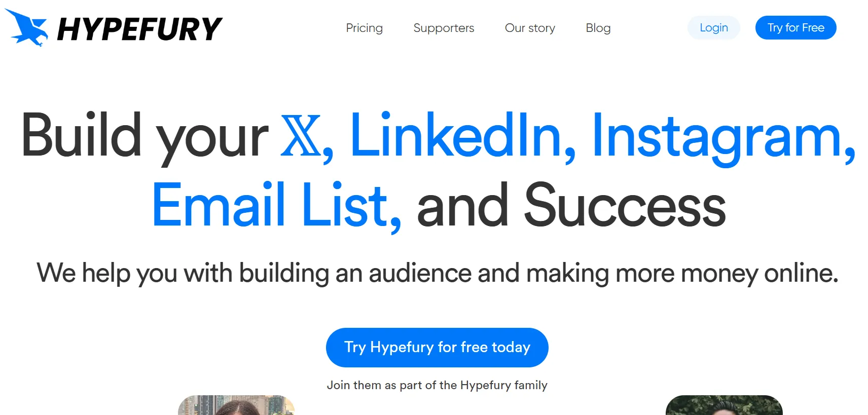The image size is (868, 415).
Task: Read the Blog
Action: [x=598, y=28]
